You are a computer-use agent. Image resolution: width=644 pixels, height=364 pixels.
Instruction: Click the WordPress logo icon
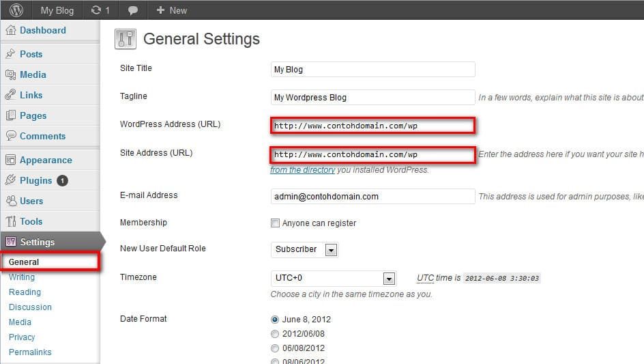click(16, 10)
